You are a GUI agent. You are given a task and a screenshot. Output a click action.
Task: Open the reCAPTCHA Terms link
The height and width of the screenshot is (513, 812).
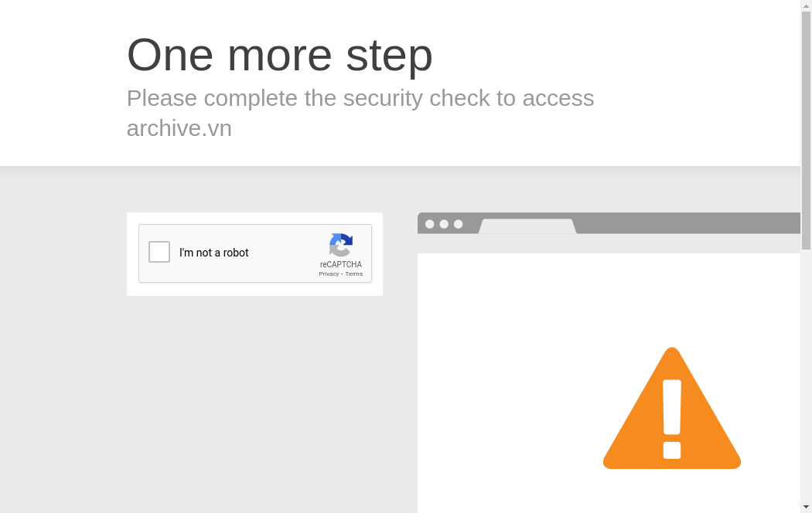tap(354, 273)
